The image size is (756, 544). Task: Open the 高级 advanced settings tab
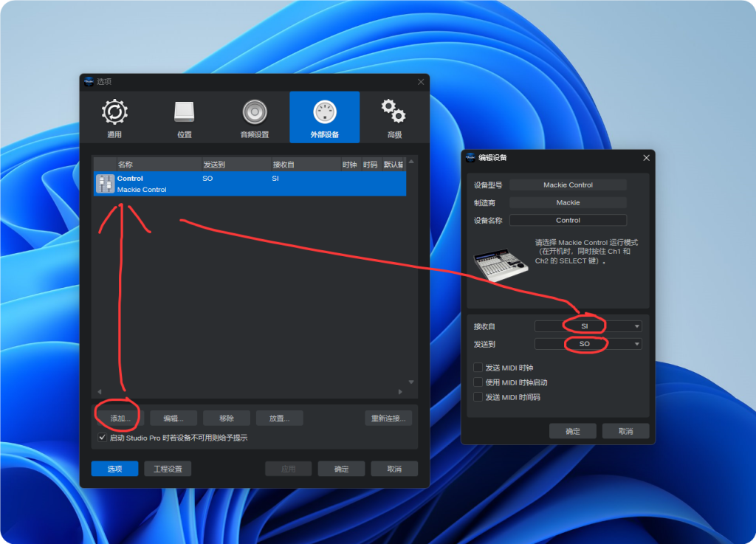(394, 117)
